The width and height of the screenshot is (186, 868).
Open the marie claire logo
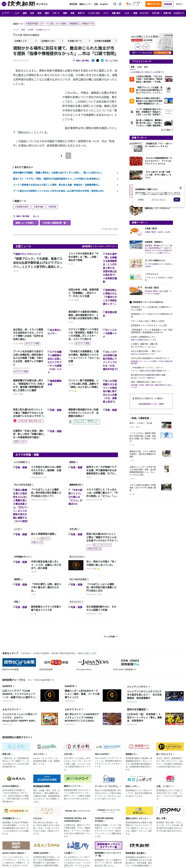[16, 845]
